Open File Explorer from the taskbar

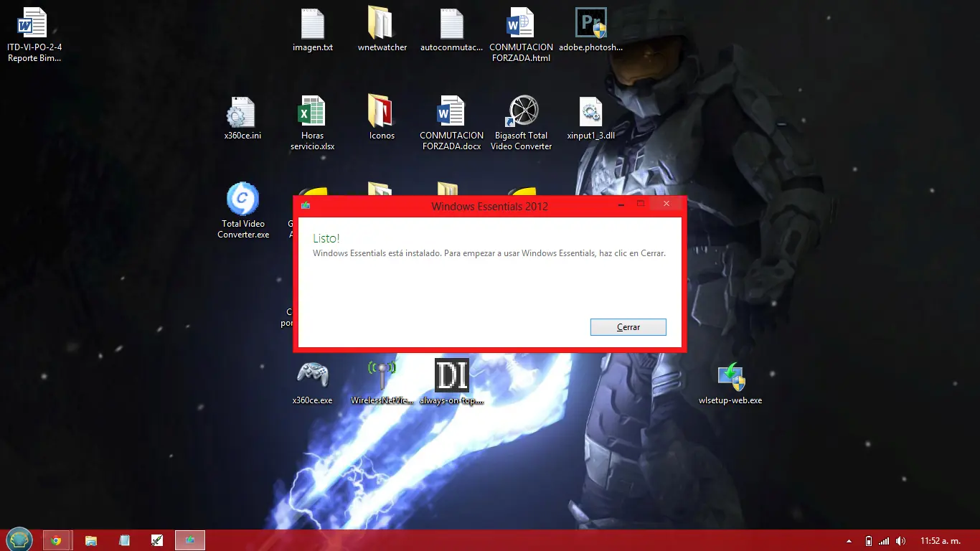[91, 540]
